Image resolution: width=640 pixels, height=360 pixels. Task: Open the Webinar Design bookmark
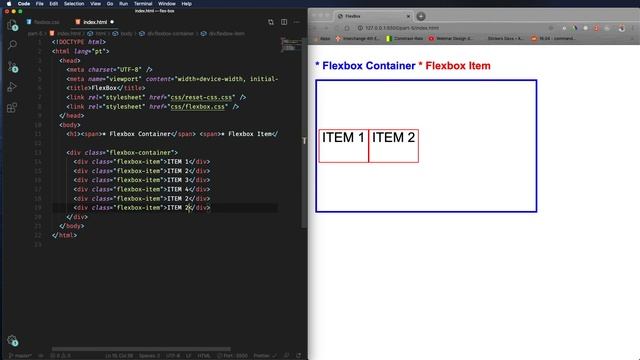click(451, 38)
